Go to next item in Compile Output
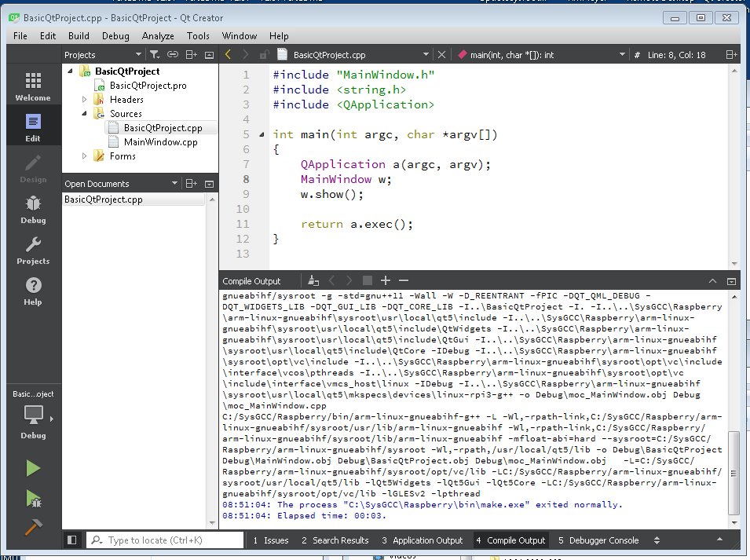Viewport: 750px width, 560px height. 349,280
